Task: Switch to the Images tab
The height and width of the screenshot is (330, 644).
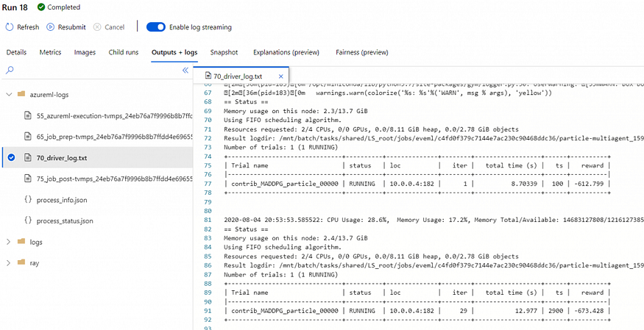Action: click(x=85, y=52)
